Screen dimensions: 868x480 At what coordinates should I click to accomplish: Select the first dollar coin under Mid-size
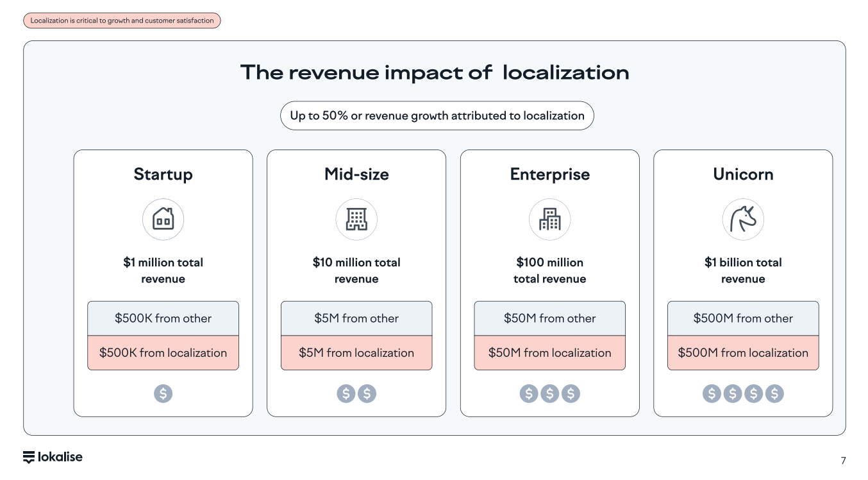coord(346,393)
